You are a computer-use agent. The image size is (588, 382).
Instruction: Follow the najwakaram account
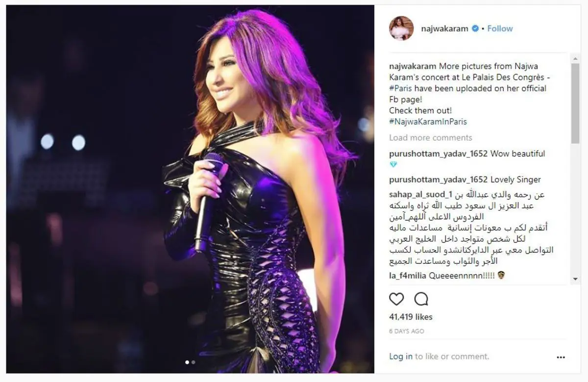(x=500, y=28)
